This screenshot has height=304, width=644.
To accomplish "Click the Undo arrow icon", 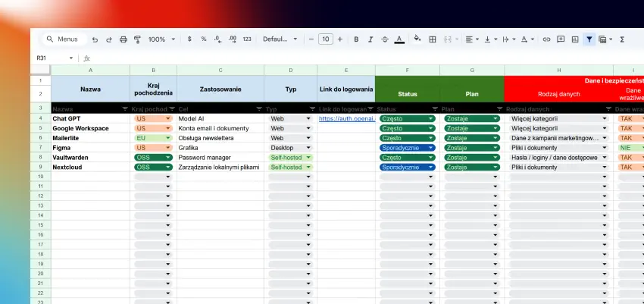I will [x=95, y=39].
